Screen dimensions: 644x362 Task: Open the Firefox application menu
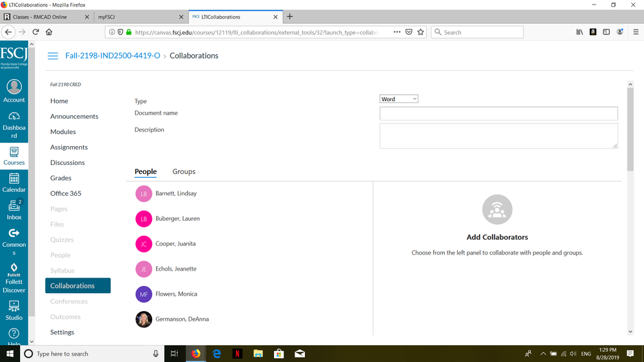tap(636, 32)
